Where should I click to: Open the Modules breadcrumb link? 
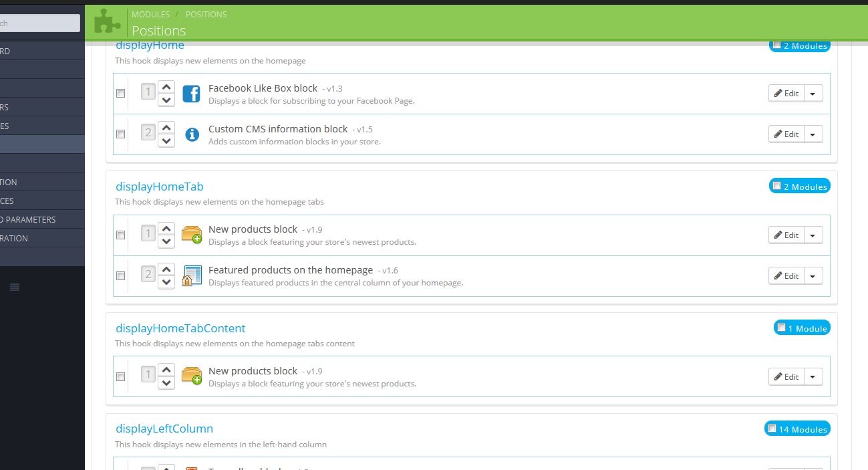click(x=150, y=14)
